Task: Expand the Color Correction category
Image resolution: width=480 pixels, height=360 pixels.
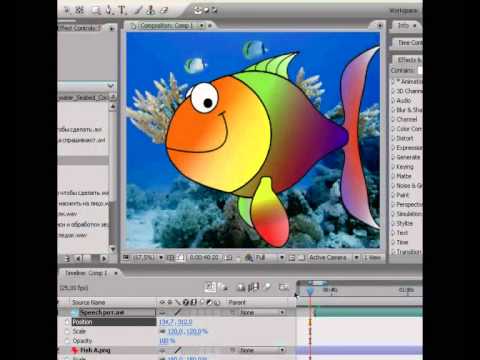Action: point(393,129)
